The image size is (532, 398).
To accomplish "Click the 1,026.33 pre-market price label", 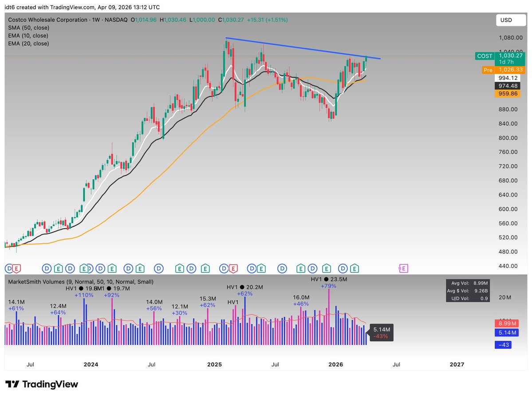I will point(510,70).
